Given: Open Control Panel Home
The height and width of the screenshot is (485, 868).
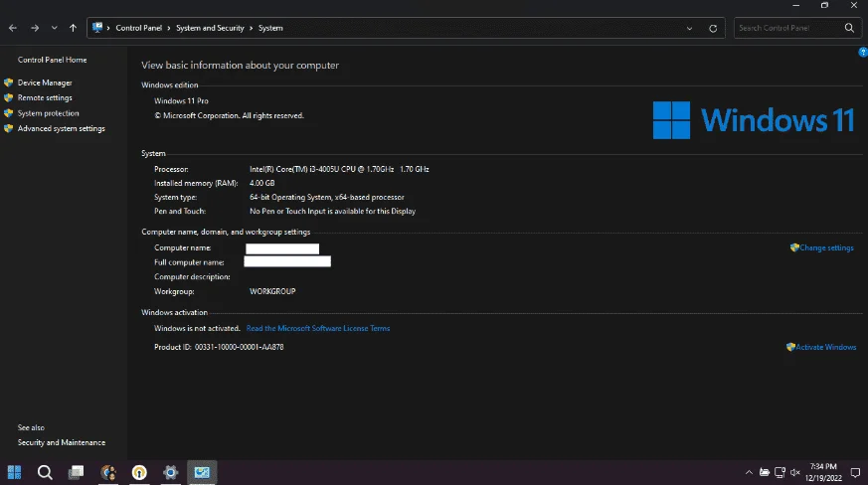Looking at the screenshot, I should coord(52,60).
